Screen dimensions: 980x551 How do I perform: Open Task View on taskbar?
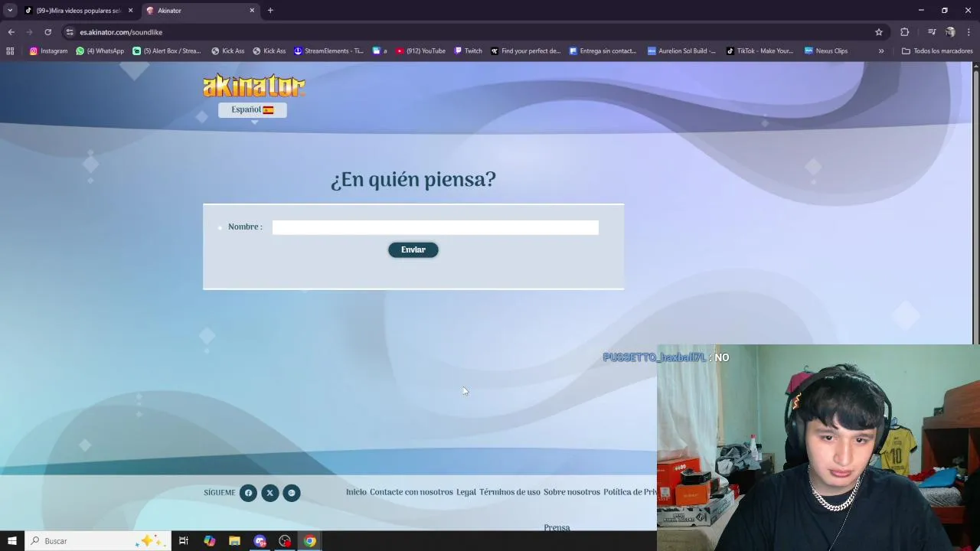point(184,541)
